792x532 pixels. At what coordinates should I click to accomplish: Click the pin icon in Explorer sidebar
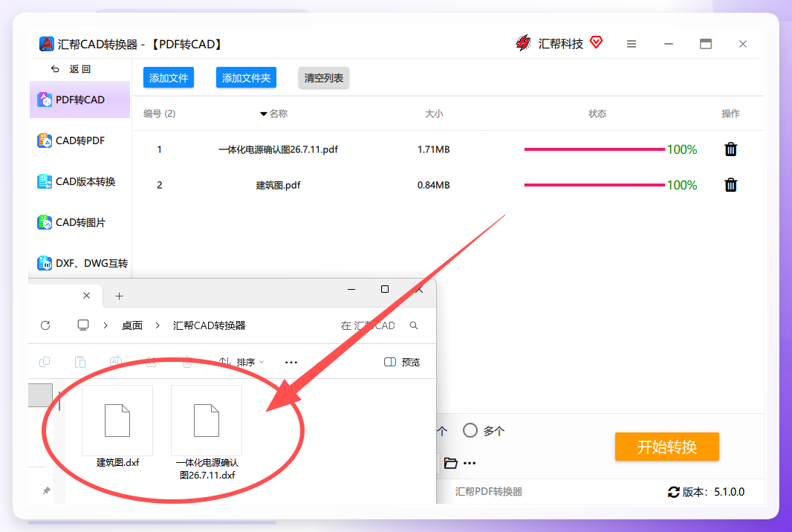(x=47, y=490)
